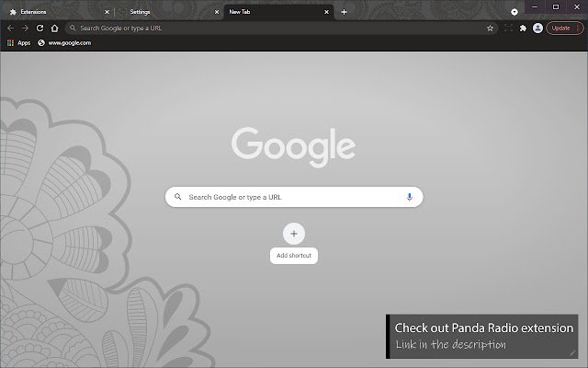Open the Extensions puzzle icon in toolbar
Image resolution: width=588 pixels, height=368 pixels.
click(523, 29)
